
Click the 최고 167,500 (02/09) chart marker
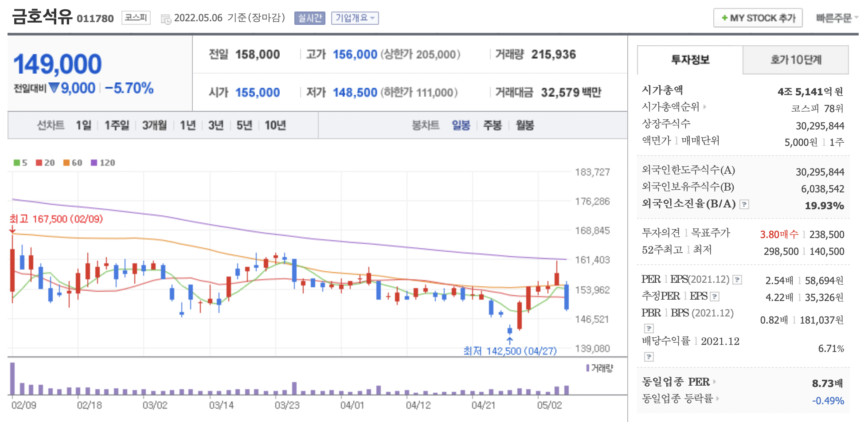[x=56, y=219]
